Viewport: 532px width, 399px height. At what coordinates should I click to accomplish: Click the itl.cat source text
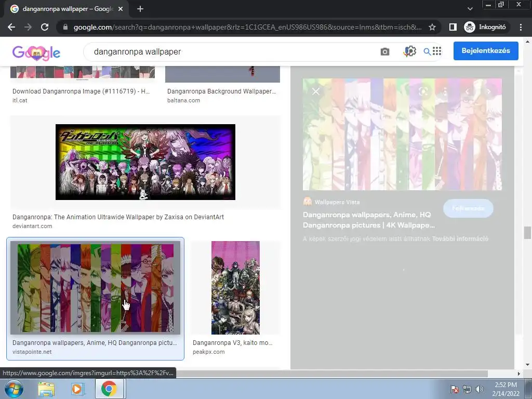(20, 100)
